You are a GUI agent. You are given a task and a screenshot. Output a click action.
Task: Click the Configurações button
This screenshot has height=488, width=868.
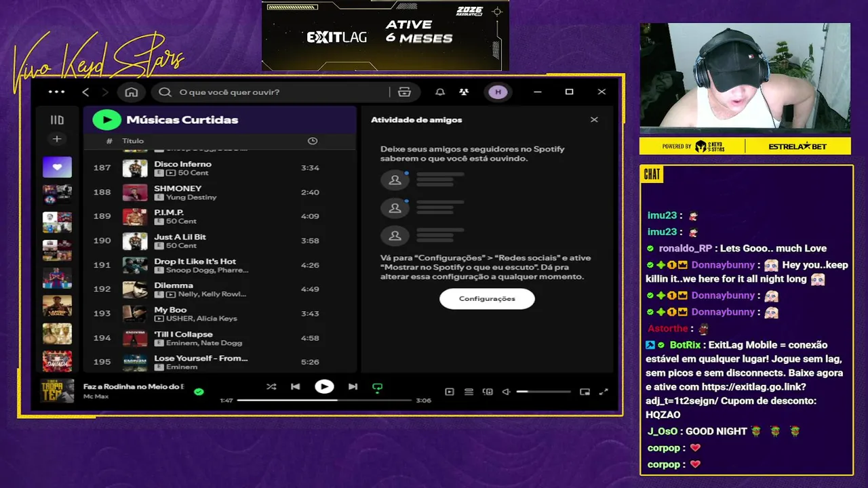coord(487,299)
